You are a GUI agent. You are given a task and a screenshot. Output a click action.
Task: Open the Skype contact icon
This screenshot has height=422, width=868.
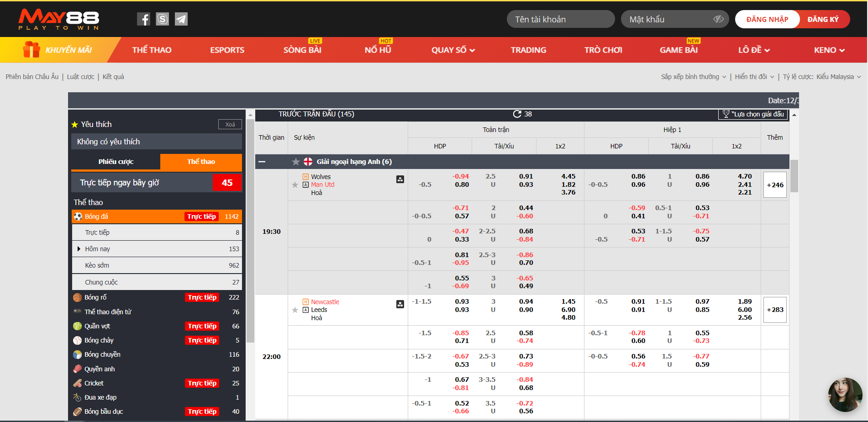pos(163,19)
